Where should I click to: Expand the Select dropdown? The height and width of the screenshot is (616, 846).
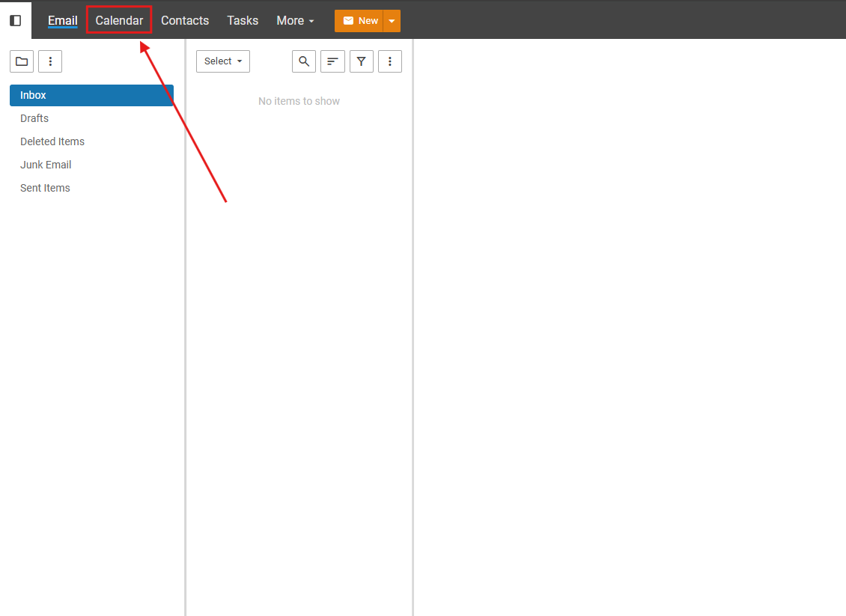click(223, 61)
